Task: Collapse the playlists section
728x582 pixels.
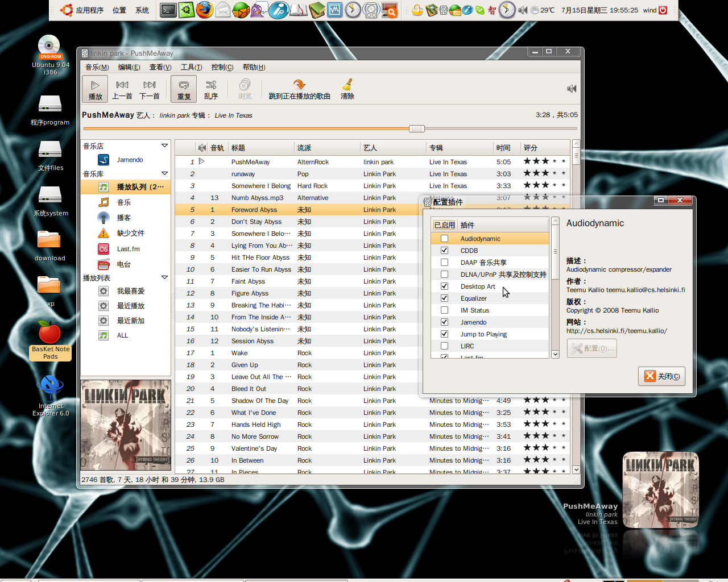Action: 164,277
